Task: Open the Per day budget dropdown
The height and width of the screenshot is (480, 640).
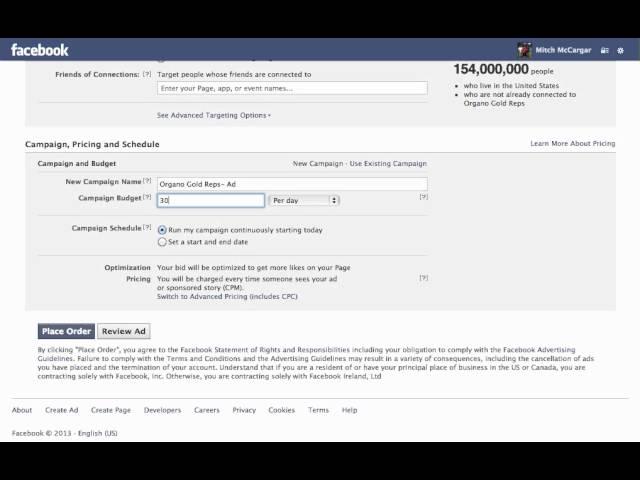Action: coord(304,200)
